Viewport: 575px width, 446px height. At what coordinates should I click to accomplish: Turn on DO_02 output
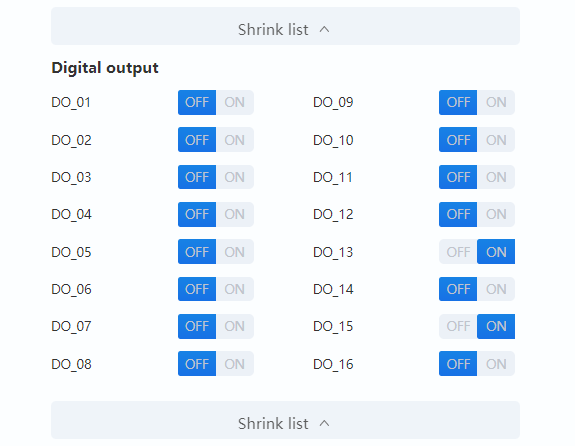click(x=235, y=140)
